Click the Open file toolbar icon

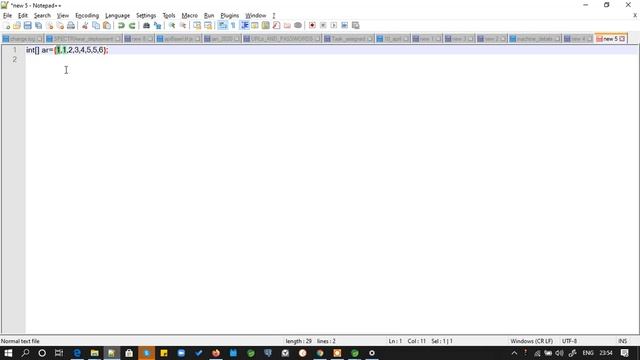[x=17, y=26]
